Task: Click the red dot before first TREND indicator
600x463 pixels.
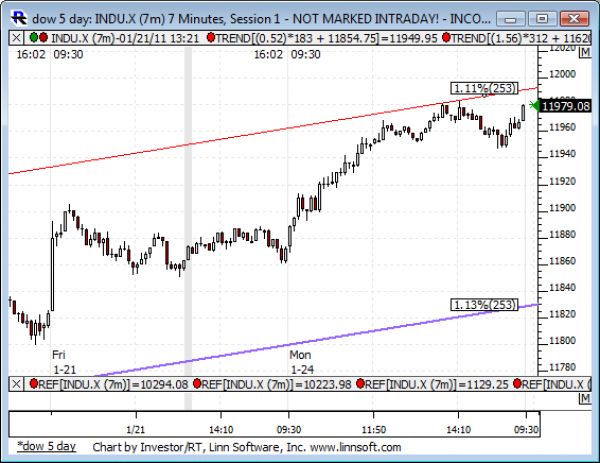Action: [210, 37]
